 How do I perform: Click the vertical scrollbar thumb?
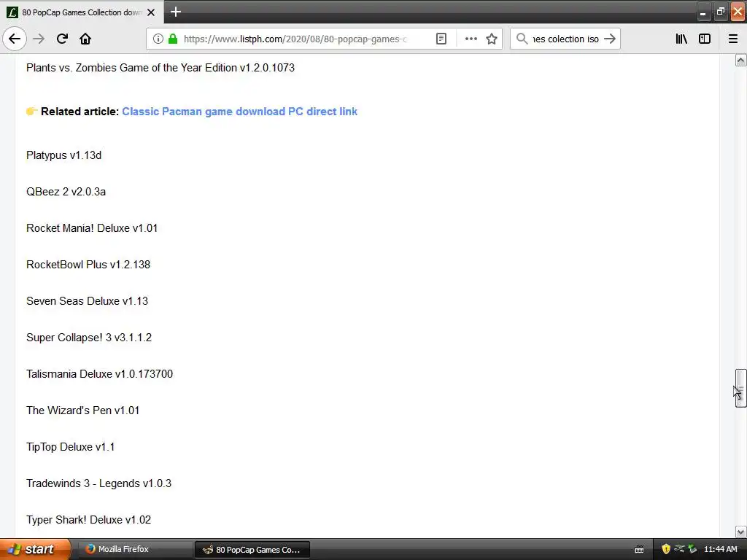pyautogui.click(x=740, y=388)
